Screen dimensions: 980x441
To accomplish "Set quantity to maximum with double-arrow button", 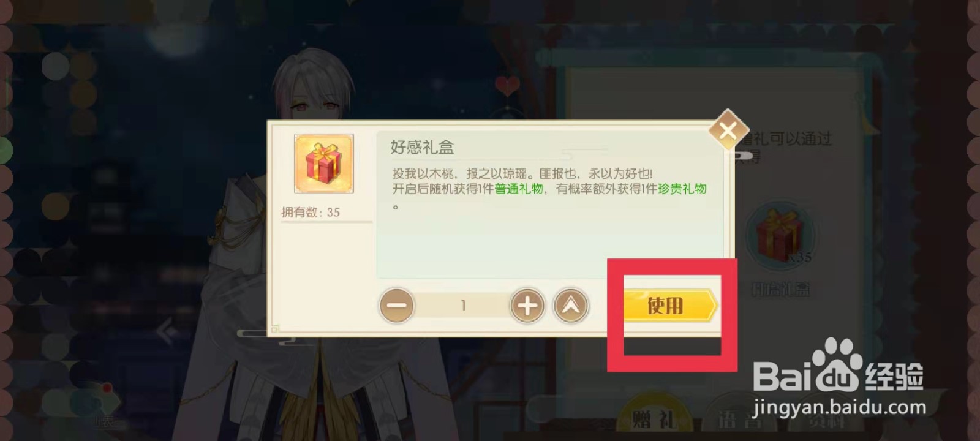I will pyautogui.click(x=571, y=305).
